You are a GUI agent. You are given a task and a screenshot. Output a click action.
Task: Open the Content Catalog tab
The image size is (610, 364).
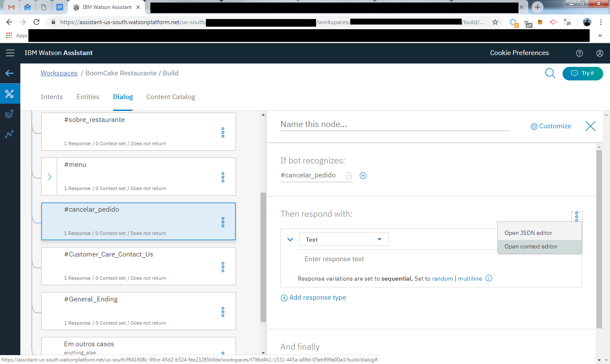pos(171,97)
